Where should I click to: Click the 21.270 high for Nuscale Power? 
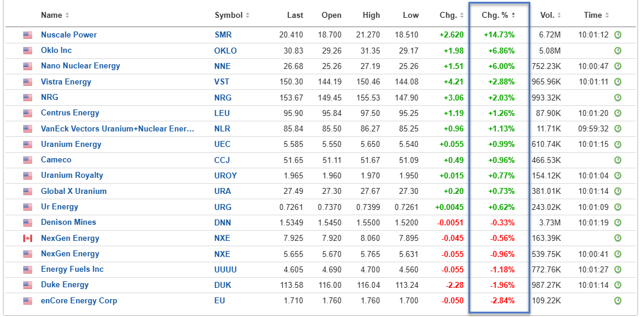368,35
